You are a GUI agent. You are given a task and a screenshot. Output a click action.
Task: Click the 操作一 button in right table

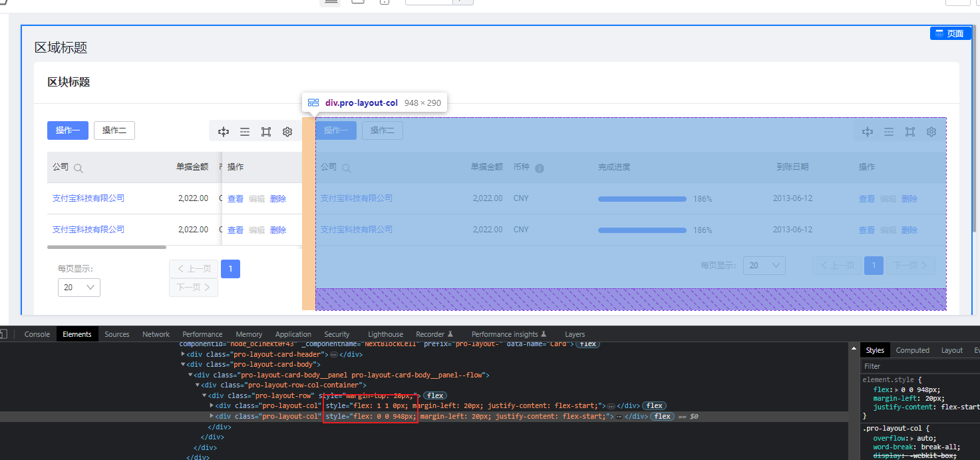coord(336,130)
